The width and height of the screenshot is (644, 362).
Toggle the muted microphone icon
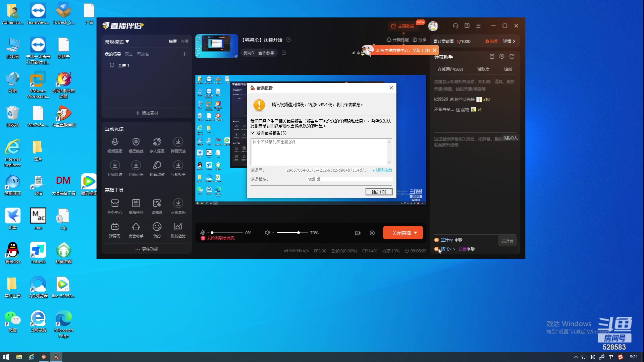coord(202,233)
